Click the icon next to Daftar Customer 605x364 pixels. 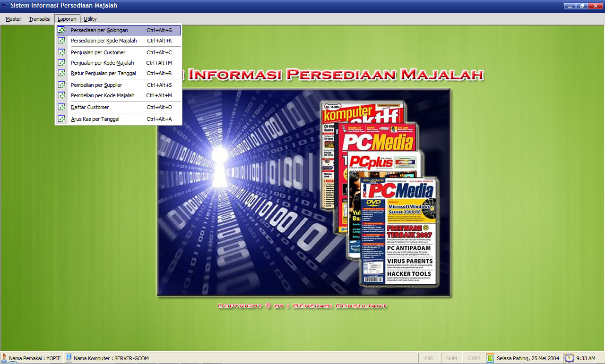point(61,107)
